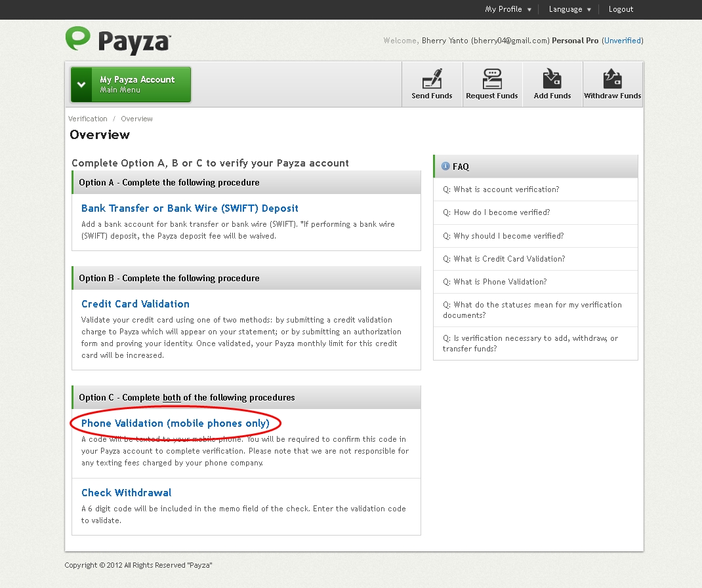Go to Verification breadcrumb
Image resolution: width=702 pixels, height=588 pixels.
coord(88,119)
